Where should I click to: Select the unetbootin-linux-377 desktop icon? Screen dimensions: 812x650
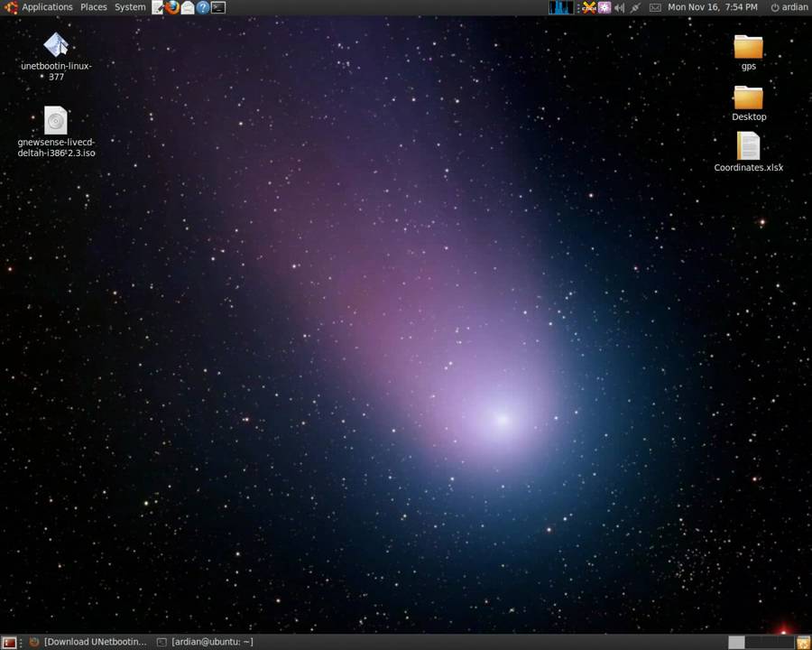tap(56, 57)
